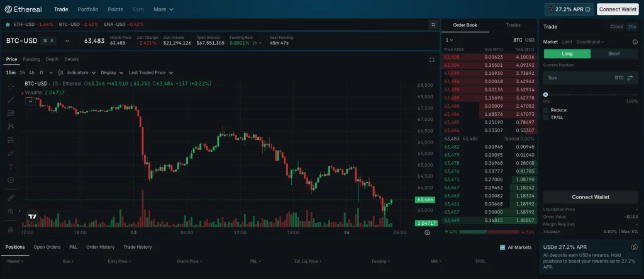
Task: Select the Short side toggle
Action: [614, 54]
